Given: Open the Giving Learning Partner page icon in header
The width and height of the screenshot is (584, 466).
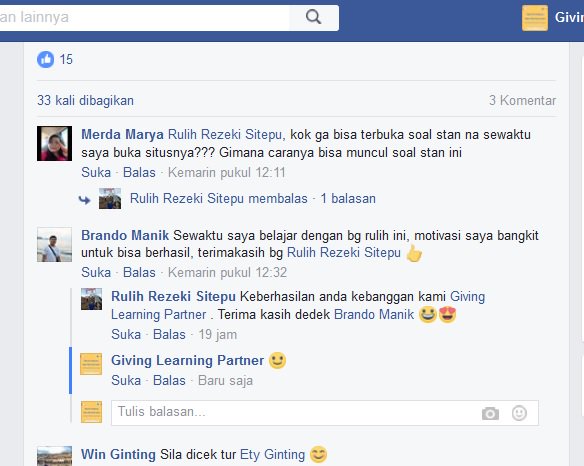Looking at the screenshot, I should [x=535, y=18].
